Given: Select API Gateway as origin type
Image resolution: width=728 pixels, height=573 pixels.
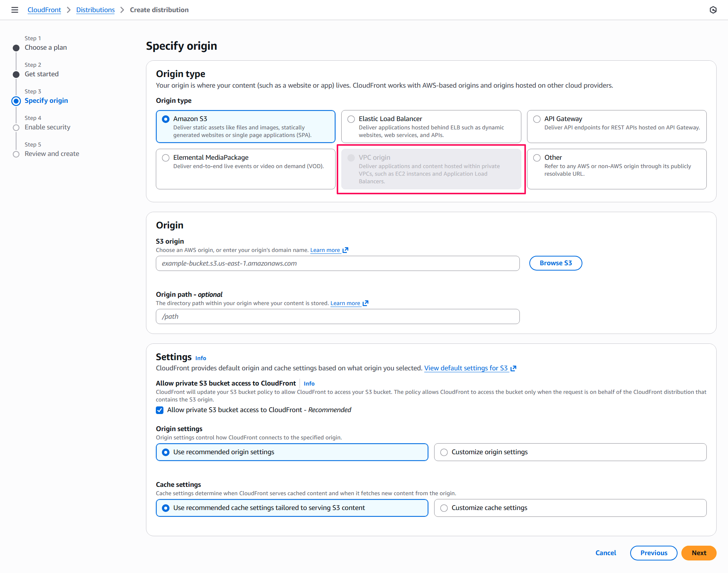Looking at the screenshot, I should (x=537, y=119).
